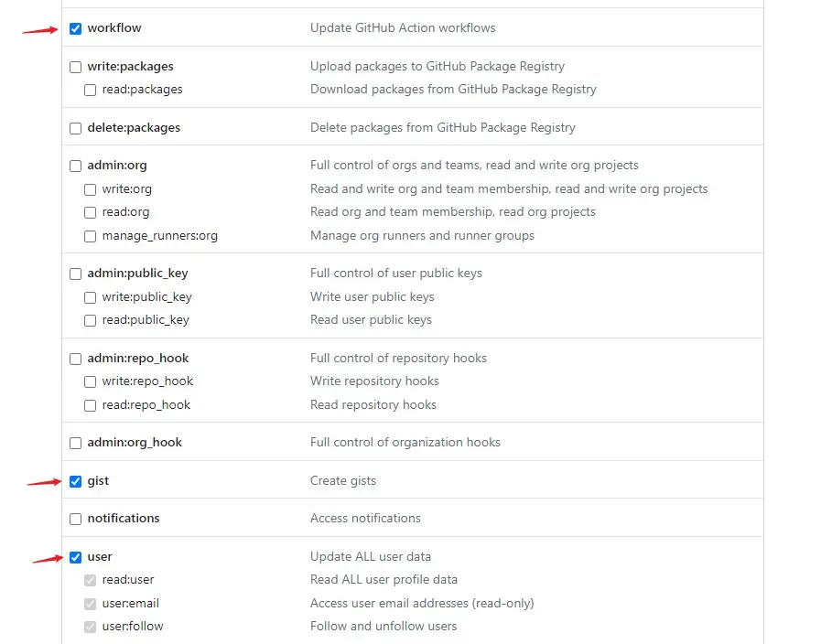Uncheck the user scope checkbox
821x644 pixels.
pyautogui.click(x=76, y=557)
